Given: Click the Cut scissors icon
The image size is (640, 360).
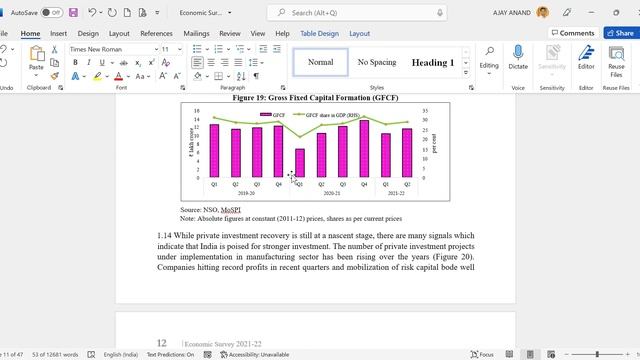Looking at the screenshot, I should (x=54, y=49).
